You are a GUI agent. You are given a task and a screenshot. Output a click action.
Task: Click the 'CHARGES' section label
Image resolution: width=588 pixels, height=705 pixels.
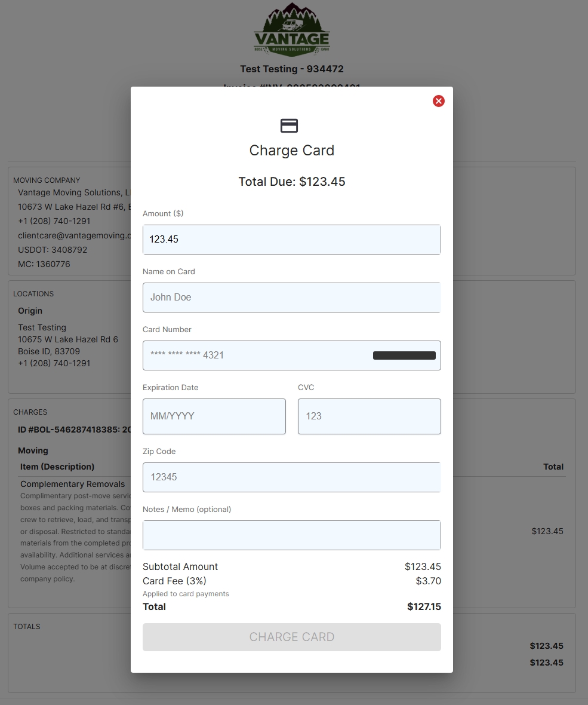[30, 412]
